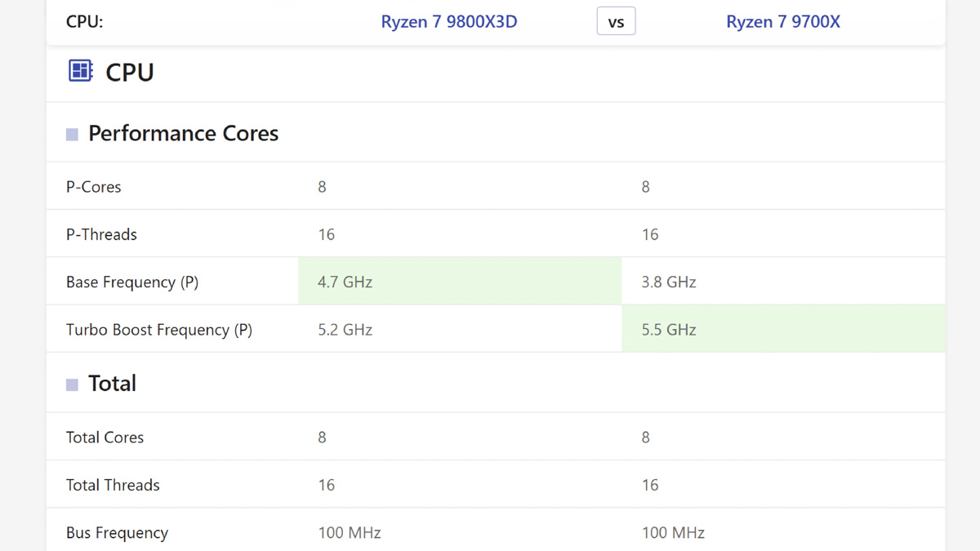Image resolution: width=980 pixels, height=551 pixels.
Task: Click the 9800X3D 100 MHz bus frequency
Action: click(350, 533)
